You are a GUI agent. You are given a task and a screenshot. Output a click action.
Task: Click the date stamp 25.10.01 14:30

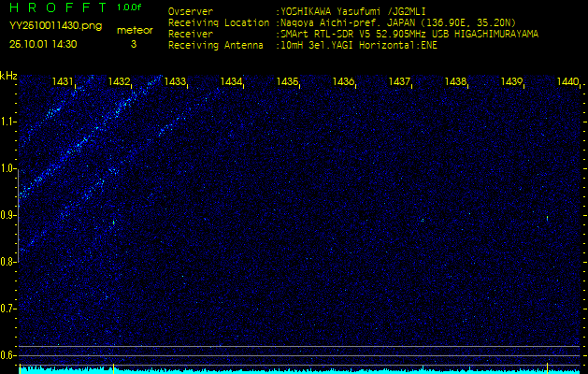(x=43, y=44)
